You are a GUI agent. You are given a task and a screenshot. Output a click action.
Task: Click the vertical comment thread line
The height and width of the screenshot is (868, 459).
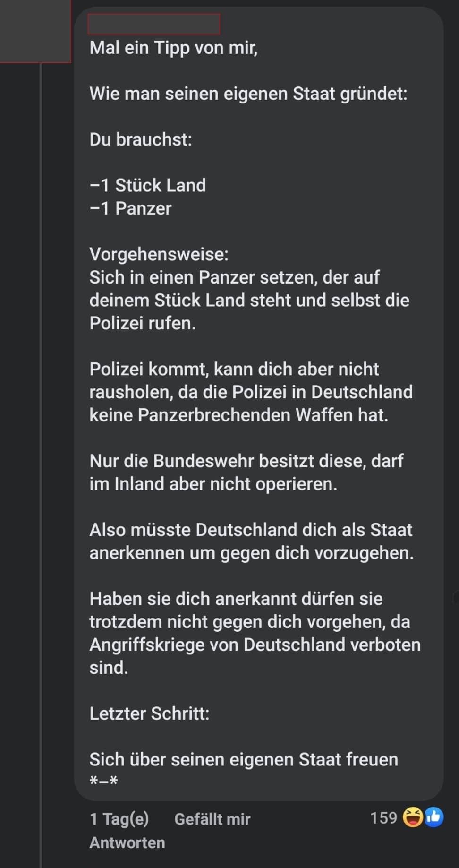tap(41, 425)
